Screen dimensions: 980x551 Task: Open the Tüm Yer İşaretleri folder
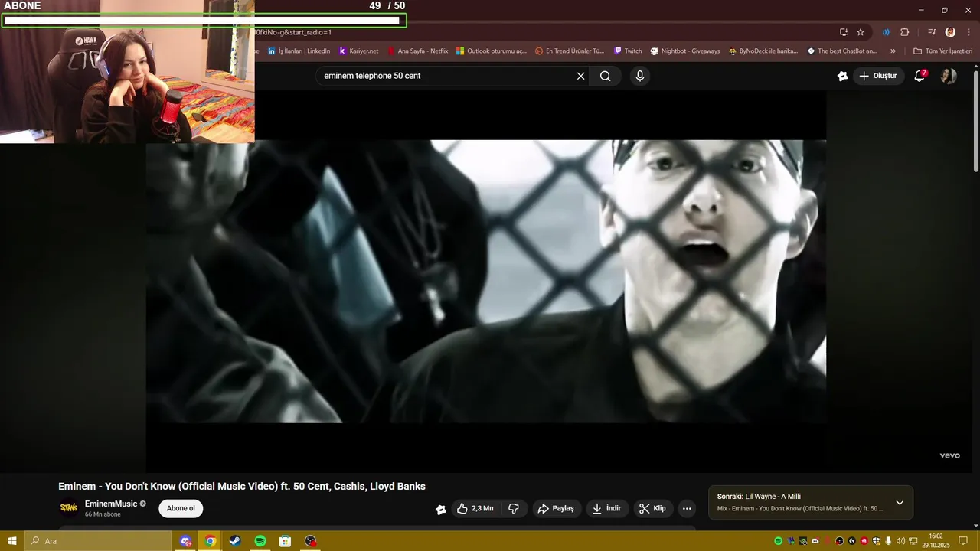pos(942,51)
